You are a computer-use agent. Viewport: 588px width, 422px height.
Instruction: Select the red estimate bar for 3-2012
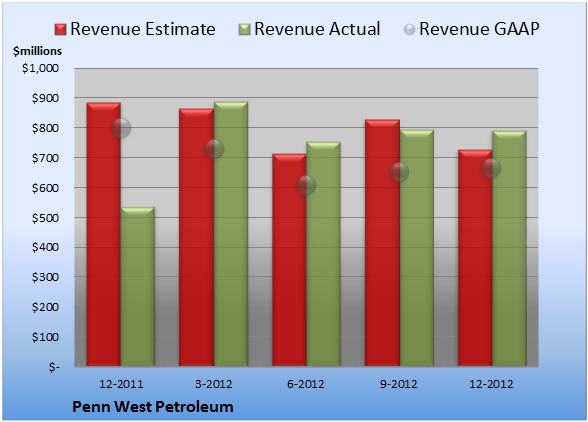pos(196,237)
